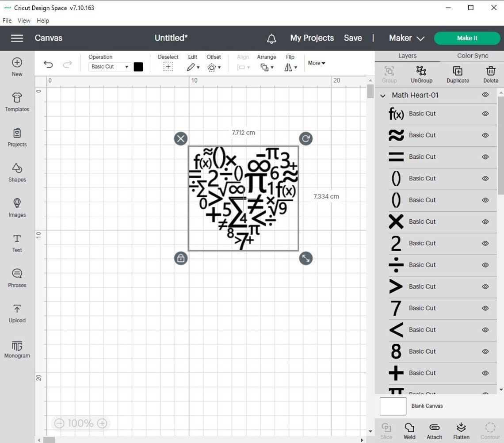Open the Upload panel
This screenshot has width=504, height=443.
click(x=17, y=314)
